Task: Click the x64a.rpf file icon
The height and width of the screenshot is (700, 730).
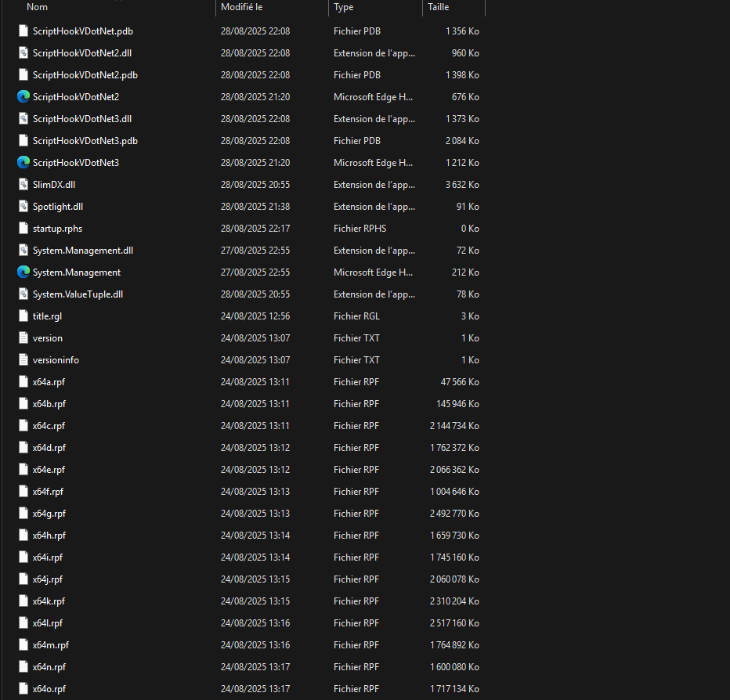Action: (23, 382)
